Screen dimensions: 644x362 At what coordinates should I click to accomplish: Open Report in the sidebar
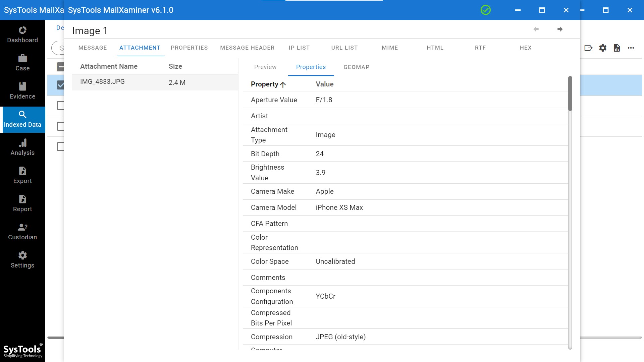[22, 203]
